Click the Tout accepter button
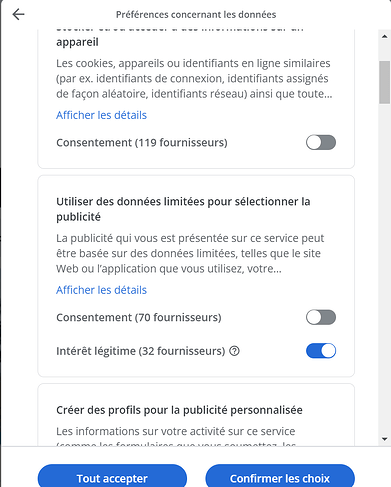The width and height of the screenshot is (391, 487). (112, 477)
